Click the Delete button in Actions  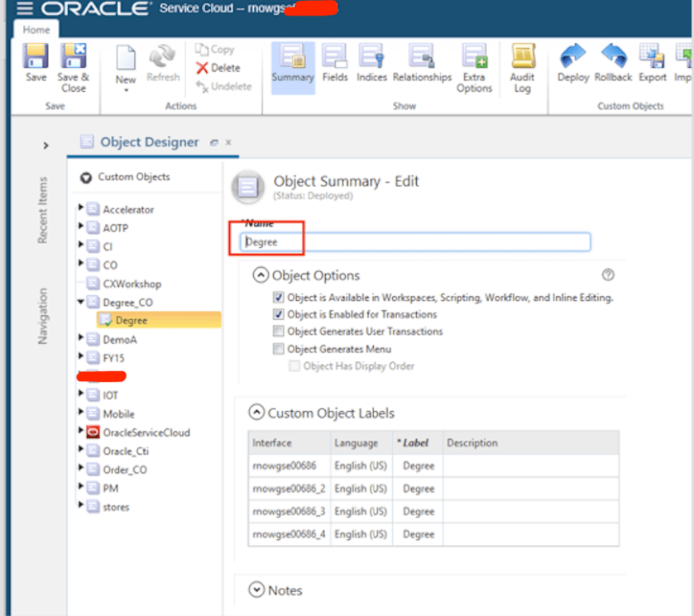218,68
